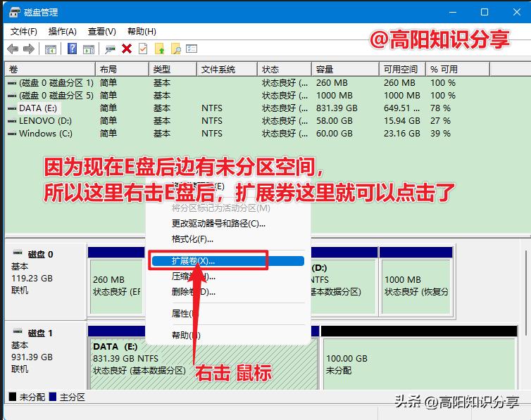531x420 pixels.
Task: Open the 帮助(H) menu
Action: tap(142, 32)
